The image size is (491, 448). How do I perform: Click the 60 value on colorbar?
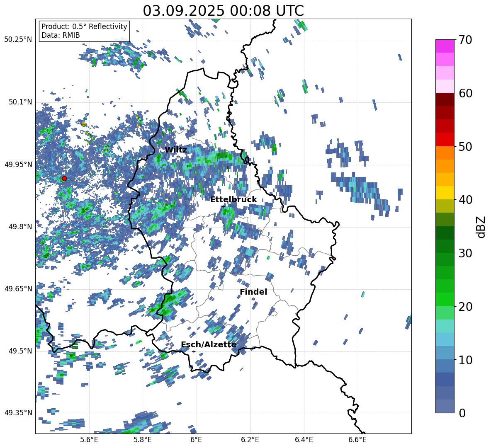coord(465,93)
